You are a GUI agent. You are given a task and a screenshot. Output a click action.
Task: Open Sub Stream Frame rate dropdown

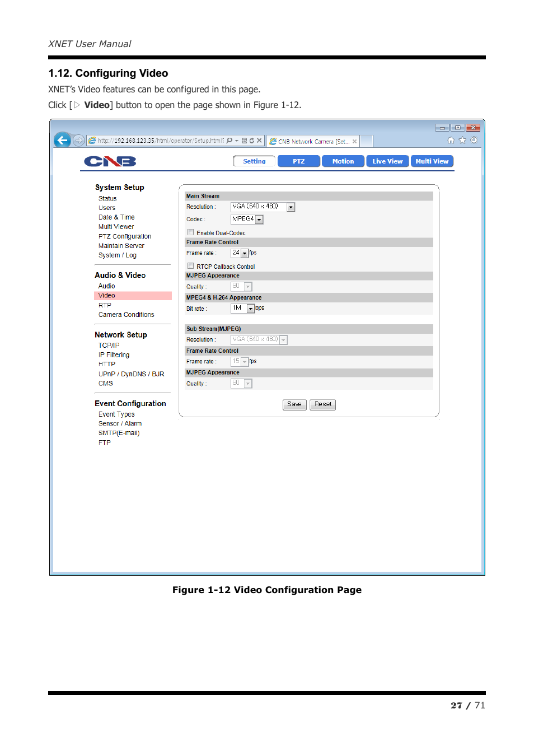pos(240,362)
